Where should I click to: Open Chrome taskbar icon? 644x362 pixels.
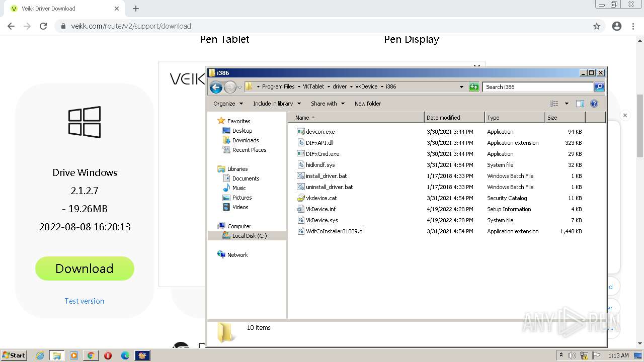tap(91, 355)
